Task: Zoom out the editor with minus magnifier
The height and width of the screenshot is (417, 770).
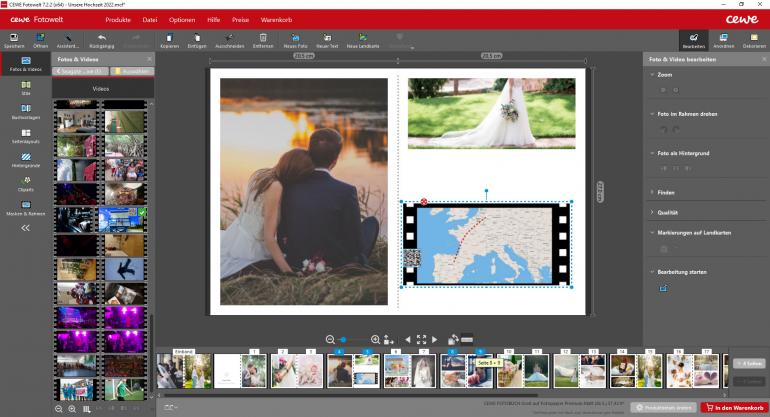Action: tap(330, 339)
